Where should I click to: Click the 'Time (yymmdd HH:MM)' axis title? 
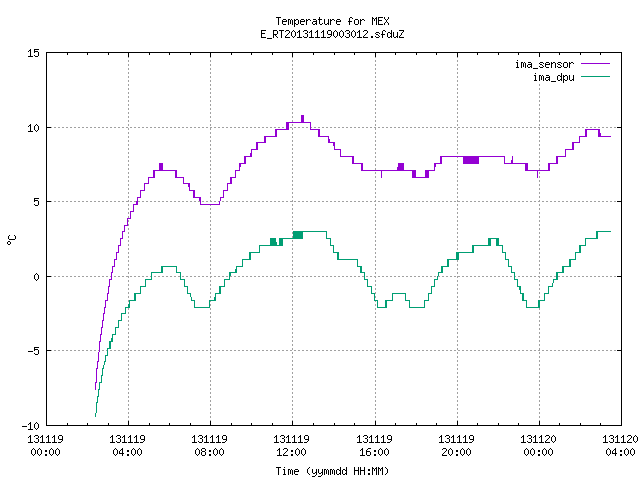pyautogui.click(x=332, y=471)
